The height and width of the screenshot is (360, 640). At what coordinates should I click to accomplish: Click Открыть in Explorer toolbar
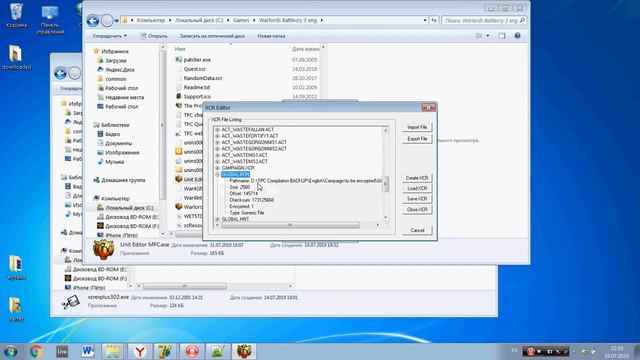tap(154, 36)
